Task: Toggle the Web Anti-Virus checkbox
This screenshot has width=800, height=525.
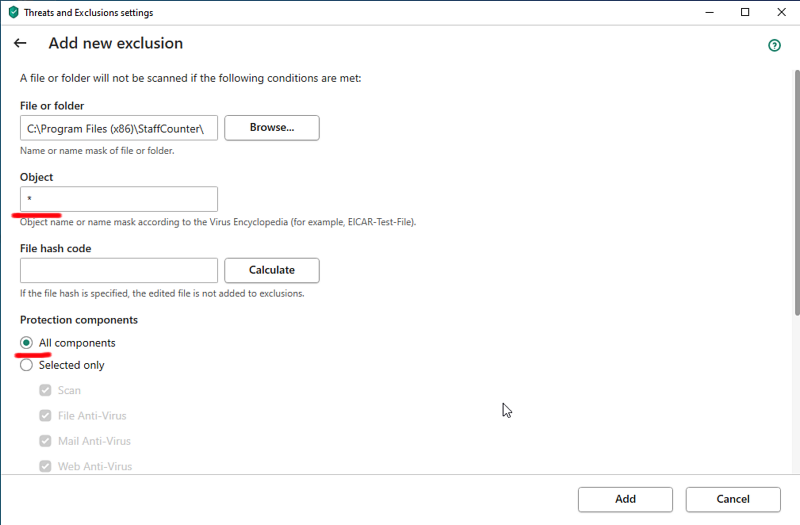Action: pos(45,466)
